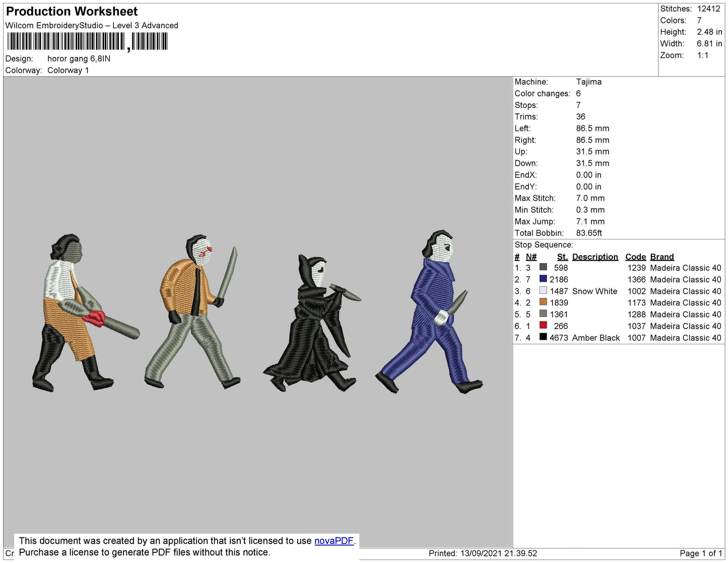Click the Width value 6.81 in
This screenshot has width=728, height=563.
pos(709,44)
